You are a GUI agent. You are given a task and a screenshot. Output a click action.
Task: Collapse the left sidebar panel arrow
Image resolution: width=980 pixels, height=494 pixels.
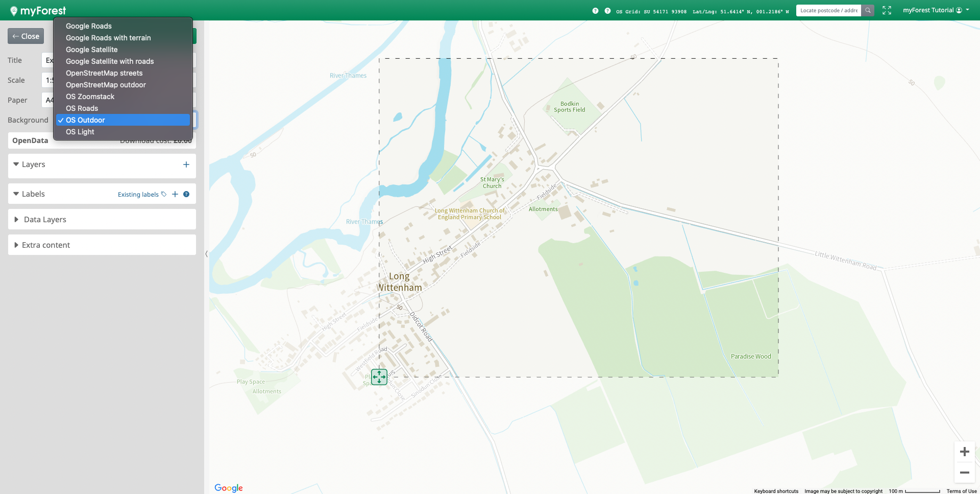tap(206, 253)
